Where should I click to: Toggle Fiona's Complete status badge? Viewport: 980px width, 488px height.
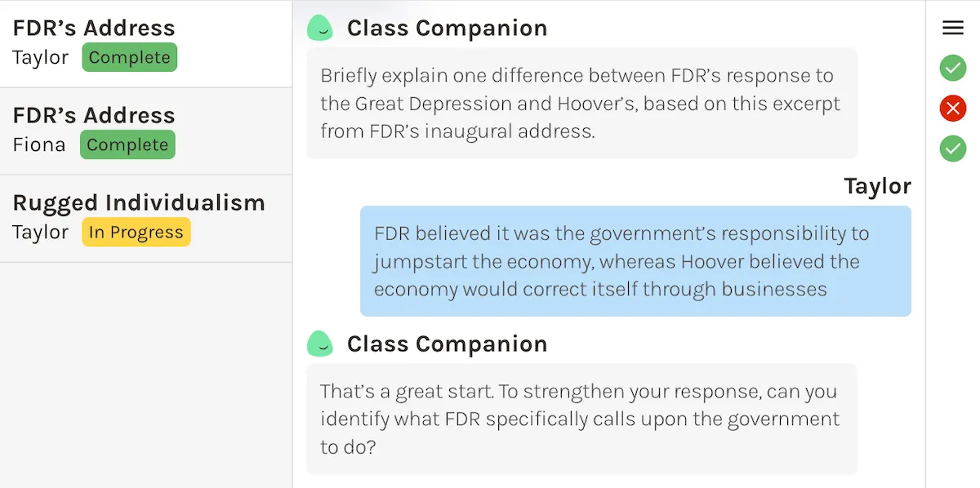127,144
